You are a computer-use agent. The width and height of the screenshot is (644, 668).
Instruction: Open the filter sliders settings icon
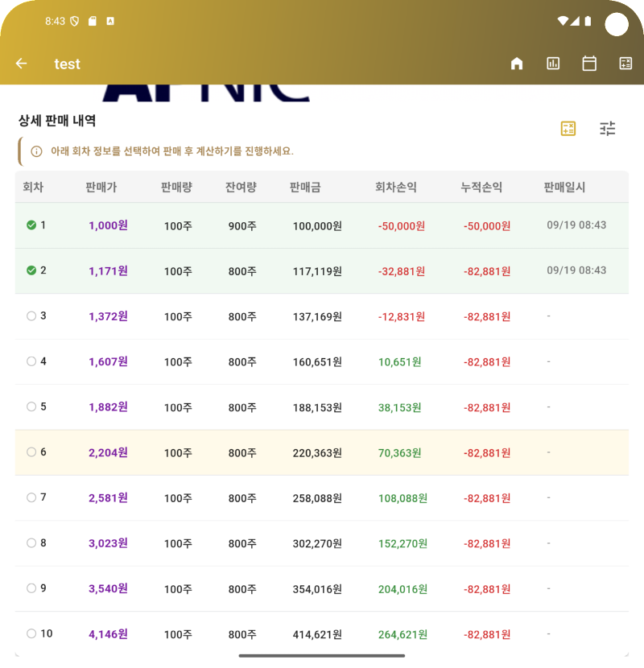[x=608, y=129]
